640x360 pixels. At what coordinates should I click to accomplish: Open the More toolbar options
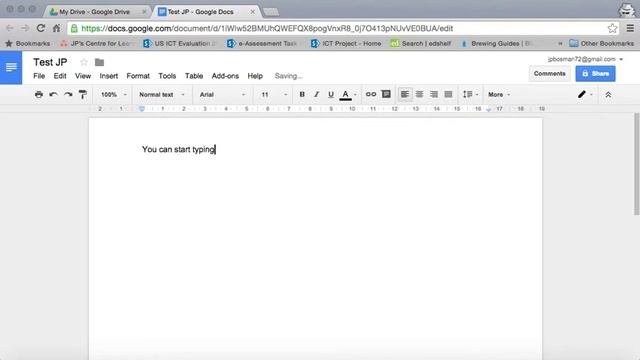click(x=499, y=94)
